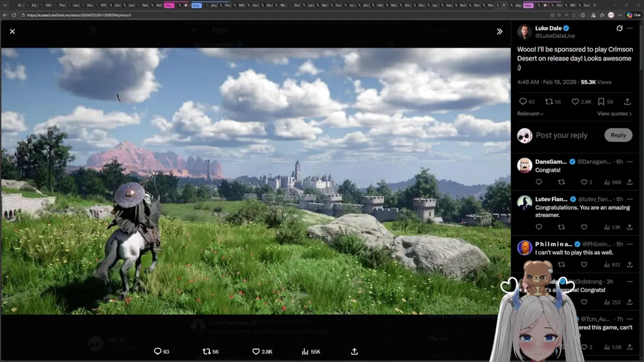644x362 pixels.
Task: Open the @LukeDaleLive handle link
Action: pos(555,36)
